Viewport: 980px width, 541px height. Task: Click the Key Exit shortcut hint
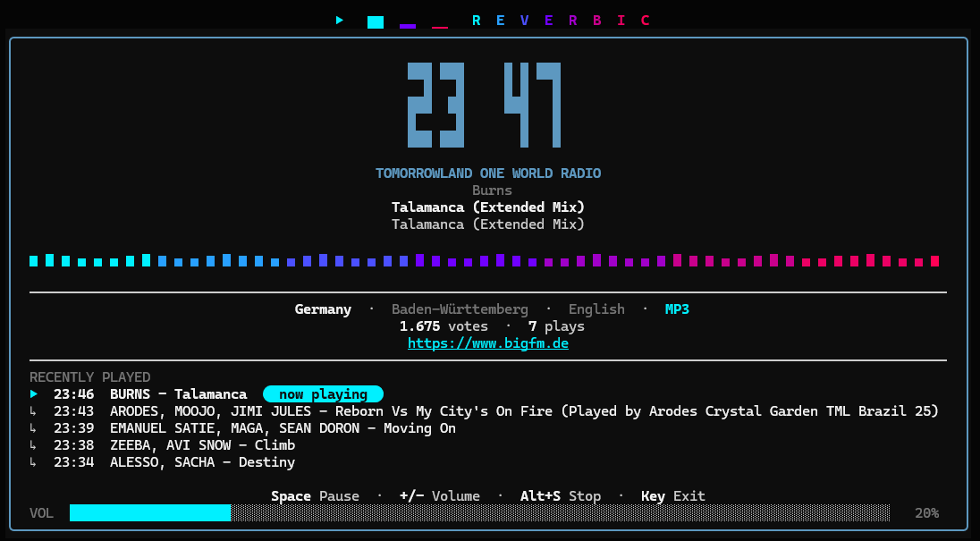pyautogui.click(x=673, y=496)
